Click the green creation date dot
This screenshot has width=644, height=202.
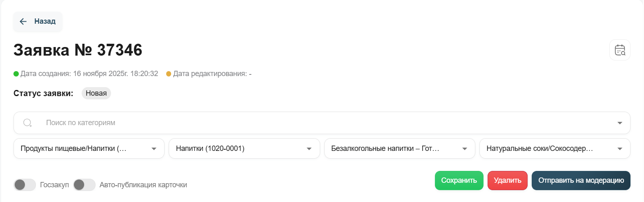point(16,74)
